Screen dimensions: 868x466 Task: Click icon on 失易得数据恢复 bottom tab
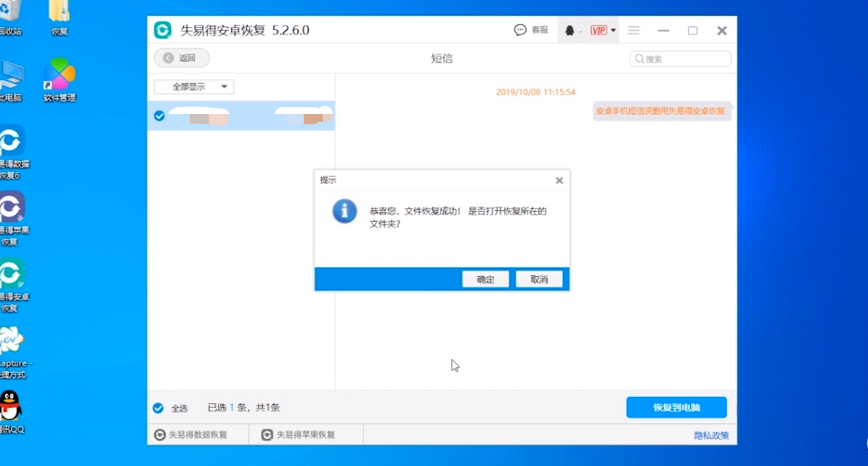(160, 435)
